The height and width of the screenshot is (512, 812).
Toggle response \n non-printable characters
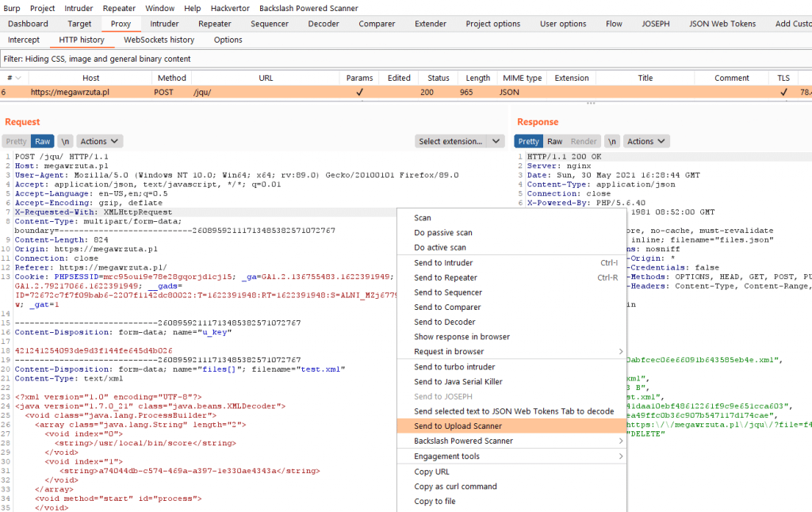[x=612, y=141]
